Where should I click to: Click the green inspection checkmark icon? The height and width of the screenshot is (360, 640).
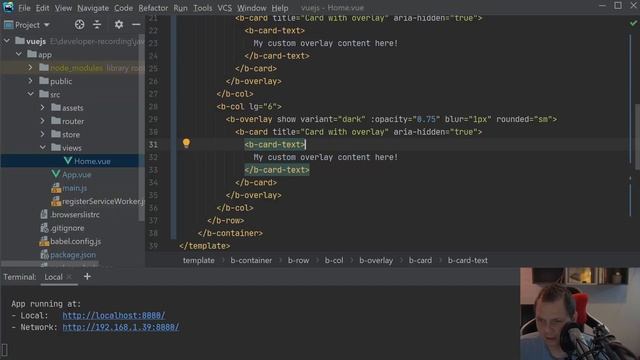(633, 23)
